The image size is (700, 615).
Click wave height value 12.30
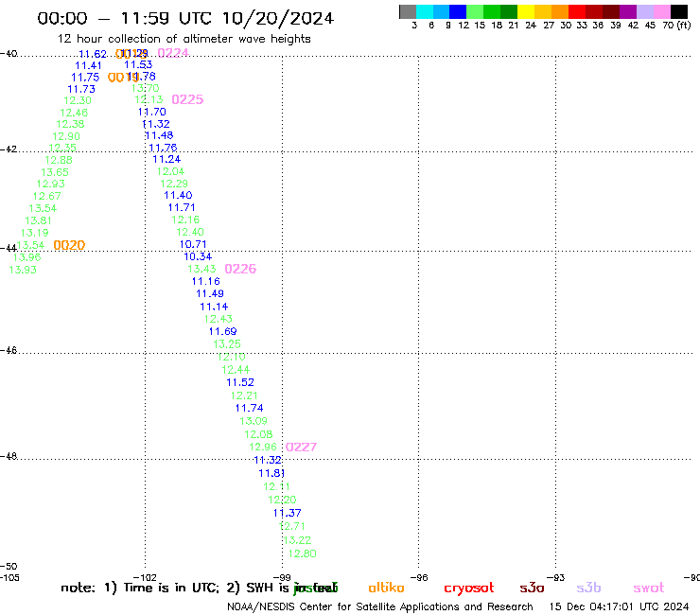pyautogui.click(x=78, y=100)
